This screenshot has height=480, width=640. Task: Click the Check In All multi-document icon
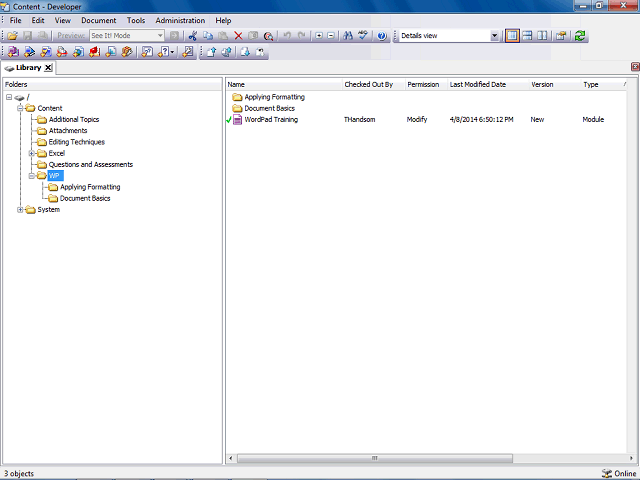pos(227,52)
